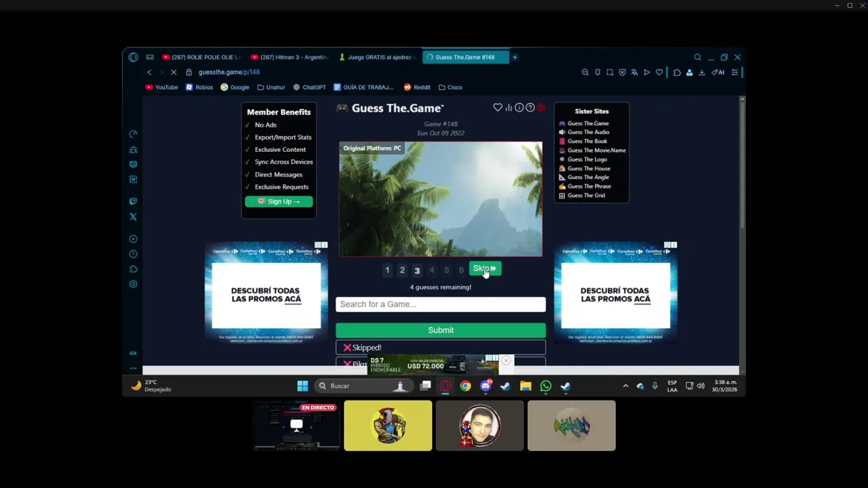Click the game screenshot image
Screen dimensions: 868x488
coord(441,199)
